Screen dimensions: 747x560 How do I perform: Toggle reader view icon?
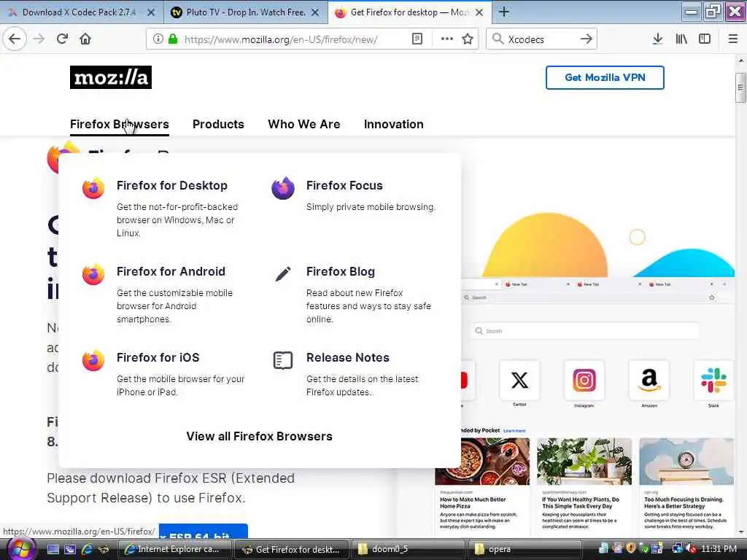point(417,39)
